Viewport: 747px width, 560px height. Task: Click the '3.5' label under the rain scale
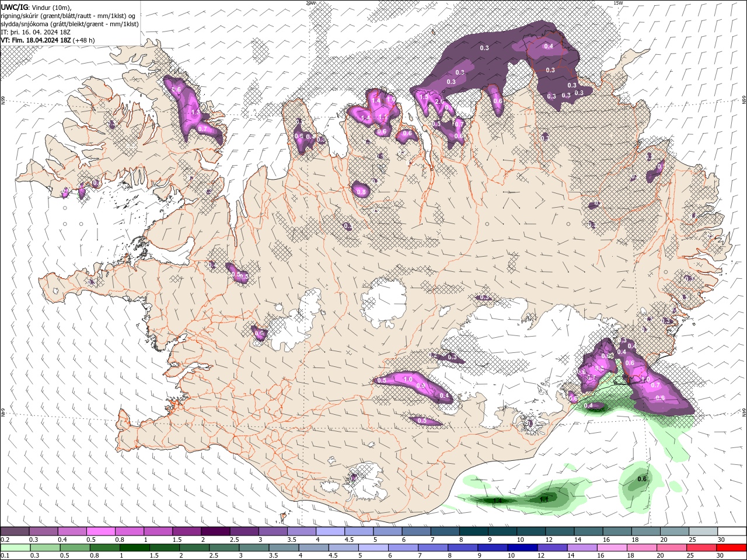(x=273, y=556)
